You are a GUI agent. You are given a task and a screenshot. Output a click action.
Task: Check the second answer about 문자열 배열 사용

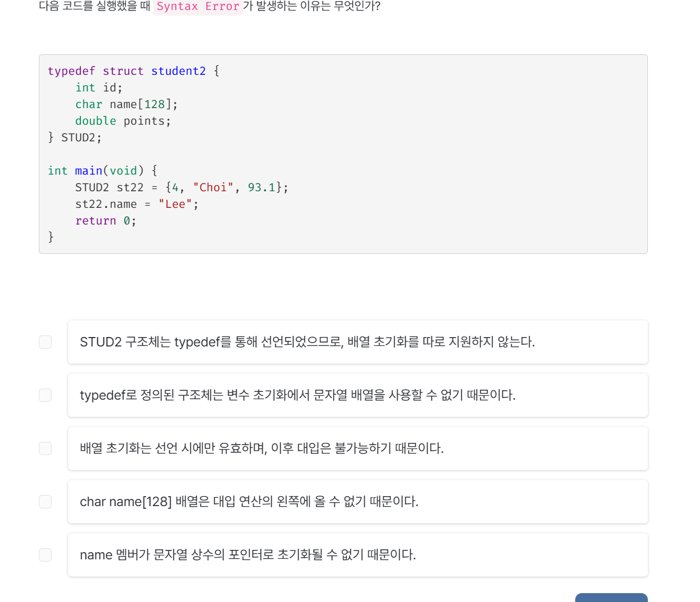45,395
